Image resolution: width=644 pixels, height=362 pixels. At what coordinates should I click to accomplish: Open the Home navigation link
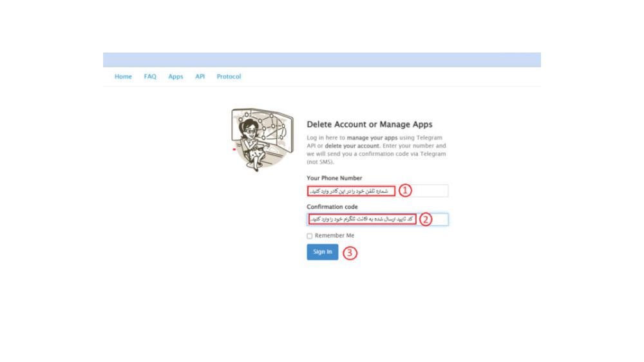pyautogui.click(x=123, y=77)
